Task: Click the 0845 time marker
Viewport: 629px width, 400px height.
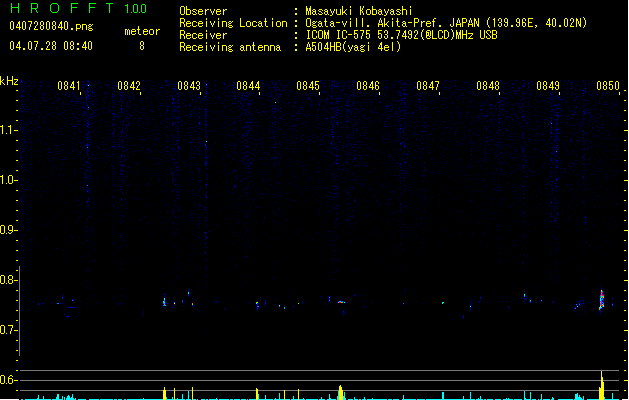Action: (x=308, y=86)
